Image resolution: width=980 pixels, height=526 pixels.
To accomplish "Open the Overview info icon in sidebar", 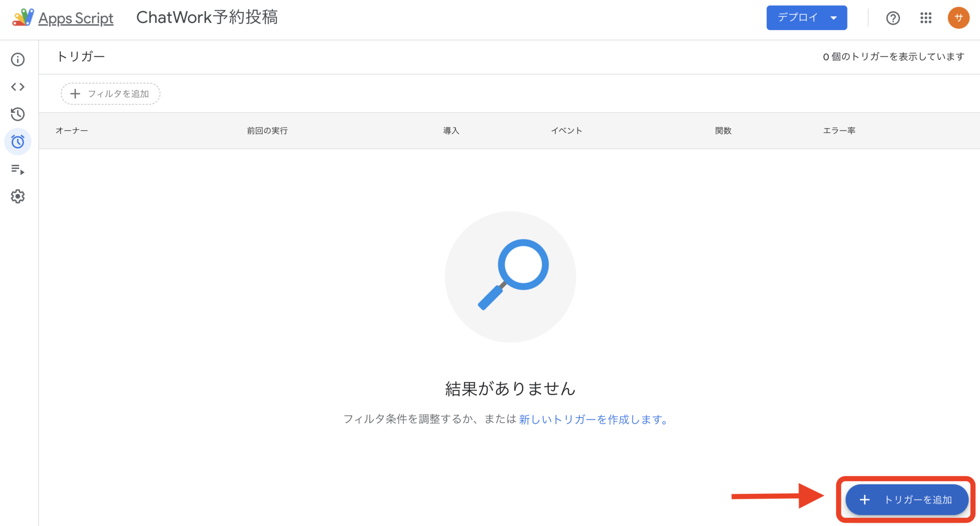I will 18,59.
